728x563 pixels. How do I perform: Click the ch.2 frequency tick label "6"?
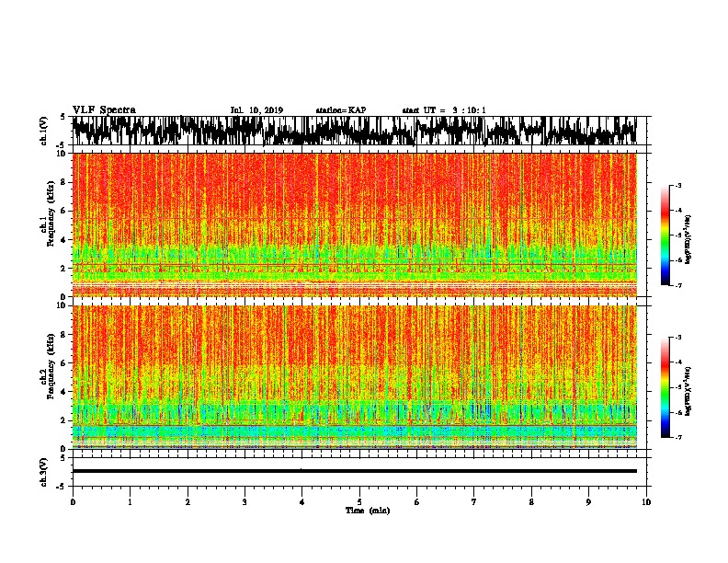click(63, 363)
